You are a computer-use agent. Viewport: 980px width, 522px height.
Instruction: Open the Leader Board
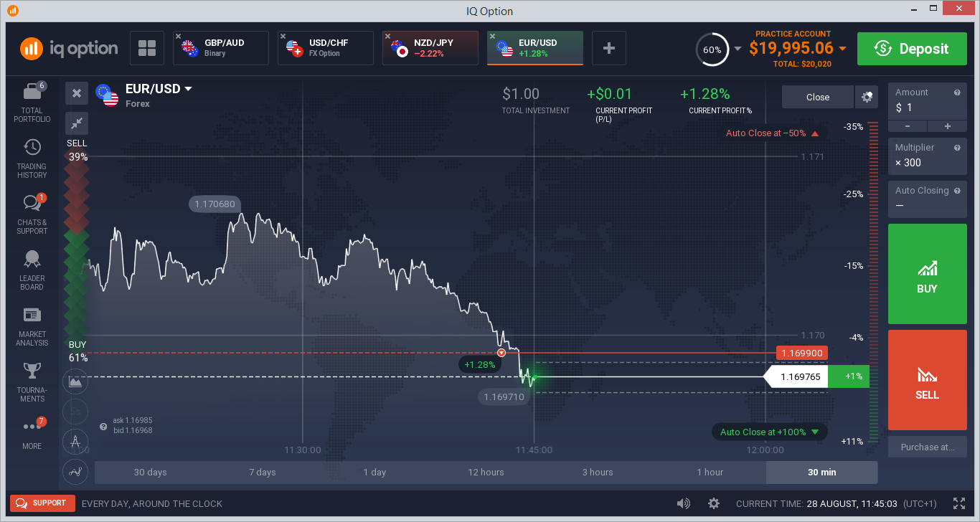point(32,270)
